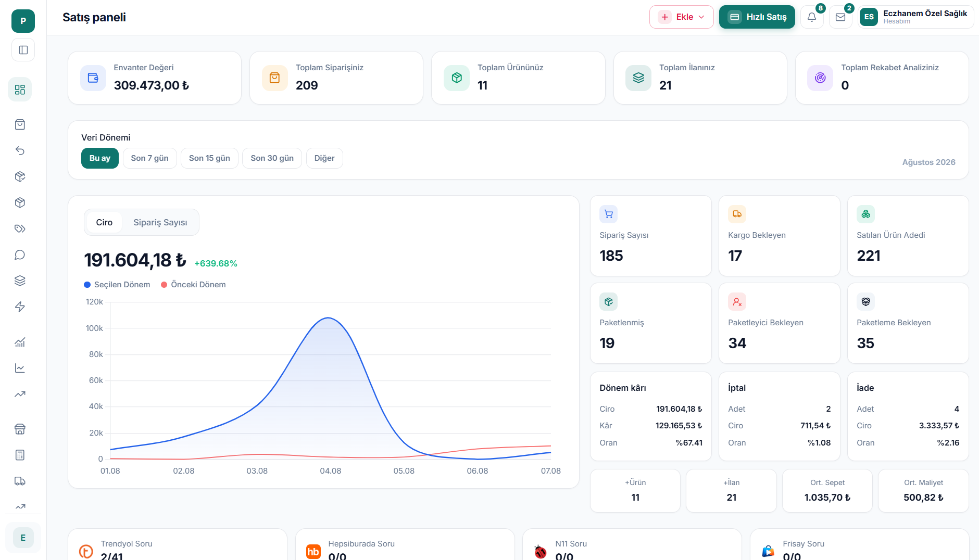This screenshot has width=979, height=560.
Task: Open the lightning bolt sidebar icon
Action: tap(20, 307)
